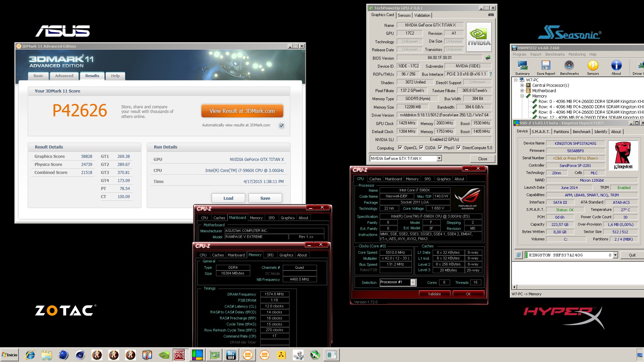This screenshot has width=644, height=362.
Task: Click the thermometer icon on the taskbar
Action: pyautogui.click(x=147, y=355)
